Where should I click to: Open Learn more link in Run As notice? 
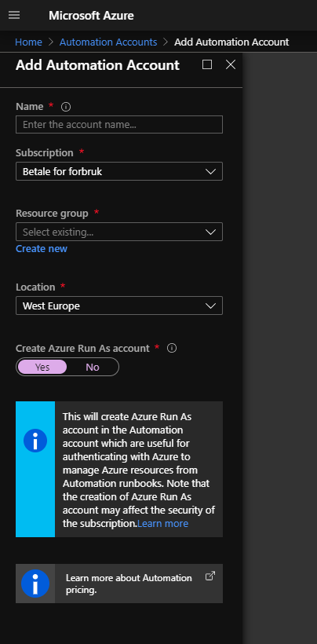[x=162, y=524]
